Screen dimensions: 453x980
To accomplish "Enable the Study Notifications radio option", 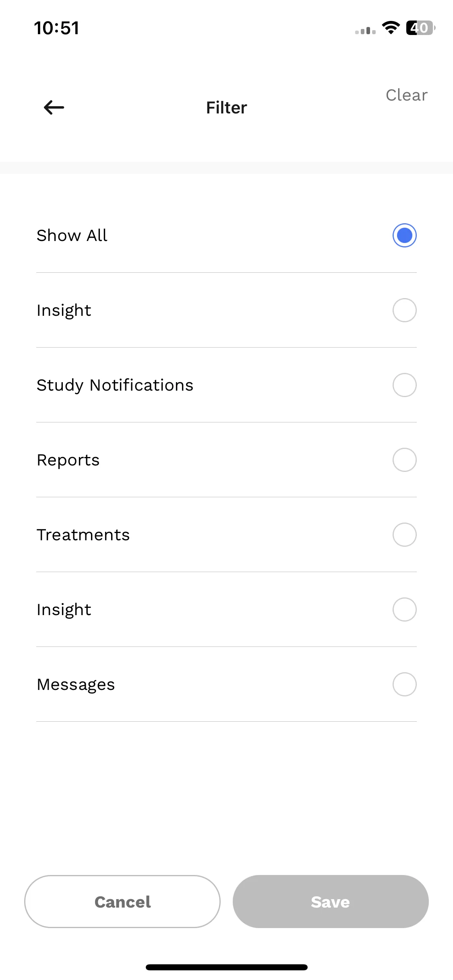I will [x=404, y=385].
